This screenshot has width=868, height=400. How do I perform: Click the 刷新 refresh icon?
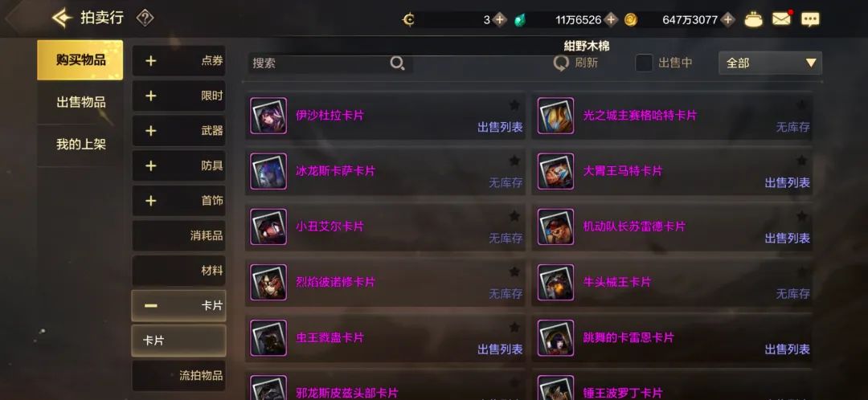coord(561,63)
